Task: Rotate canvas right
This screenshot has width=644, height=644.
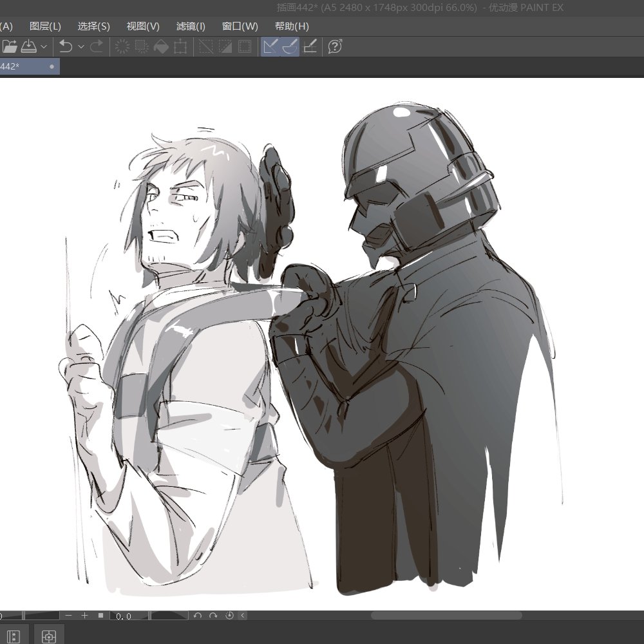Action: click(213, 615)
